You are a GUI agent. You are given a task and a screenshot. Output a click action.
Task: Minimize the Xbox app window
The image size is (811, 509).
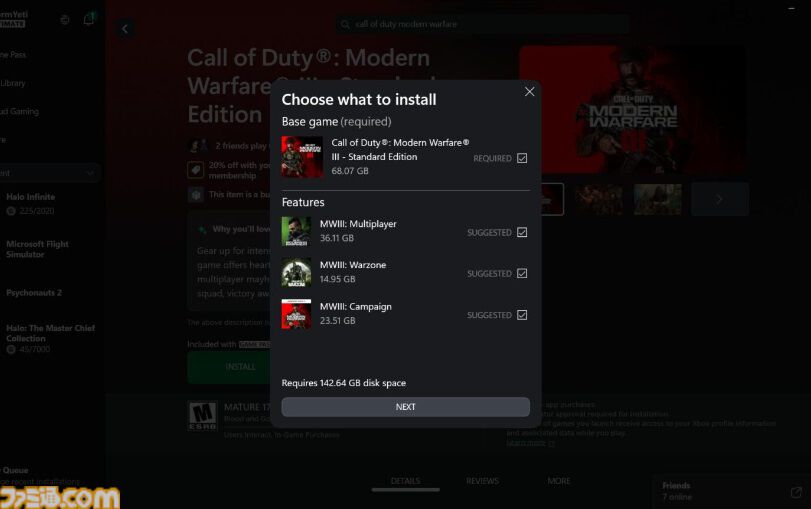point(791,8)
